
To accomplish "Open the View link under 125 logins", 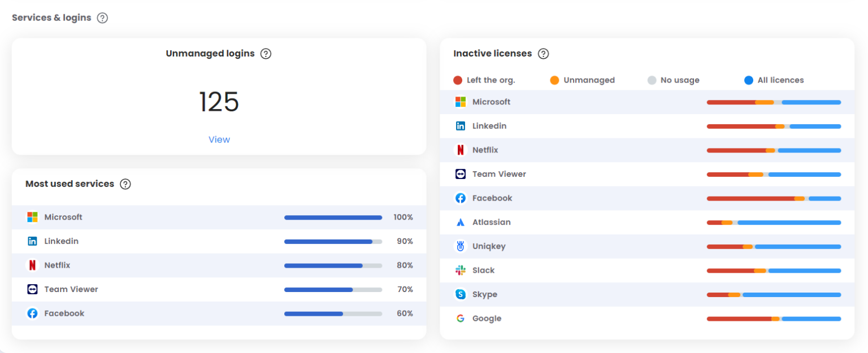I will [219, 140].
